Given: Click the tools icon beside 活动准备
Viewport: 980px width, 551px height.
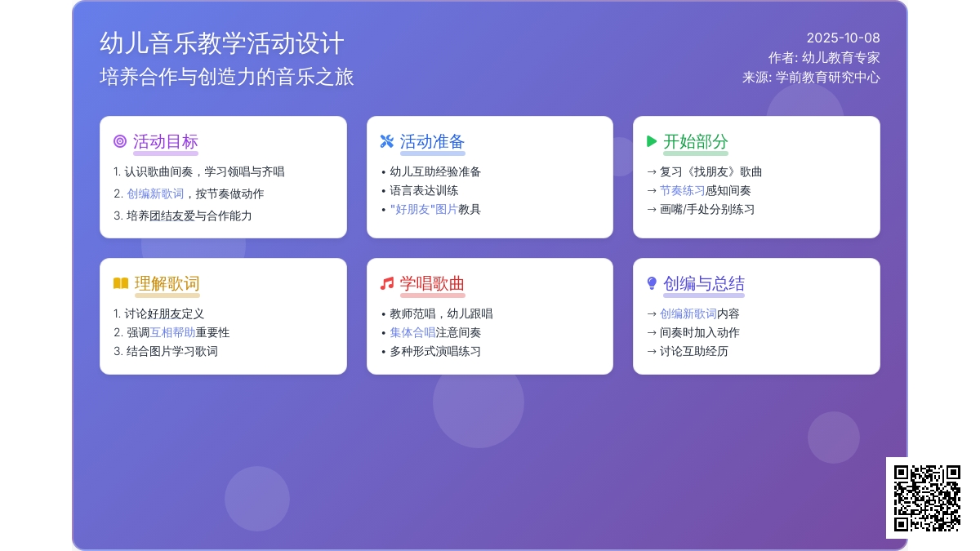Looking at the screenshot, I should pyautogui.click(x=387, y=141).
